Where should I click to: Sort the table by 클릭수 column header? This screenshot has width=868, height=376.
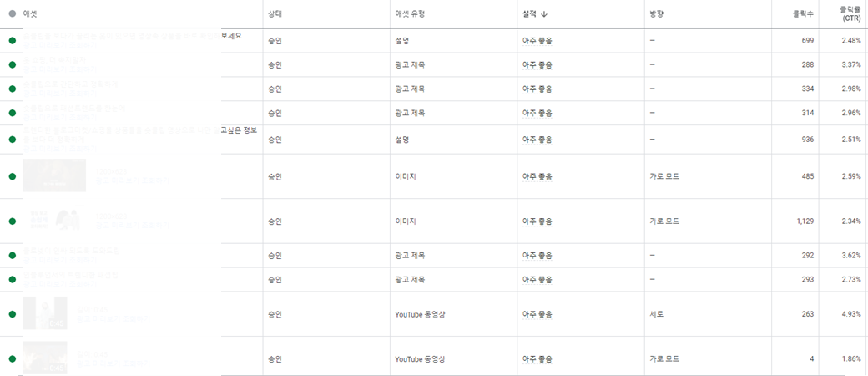tap(803, 14)
